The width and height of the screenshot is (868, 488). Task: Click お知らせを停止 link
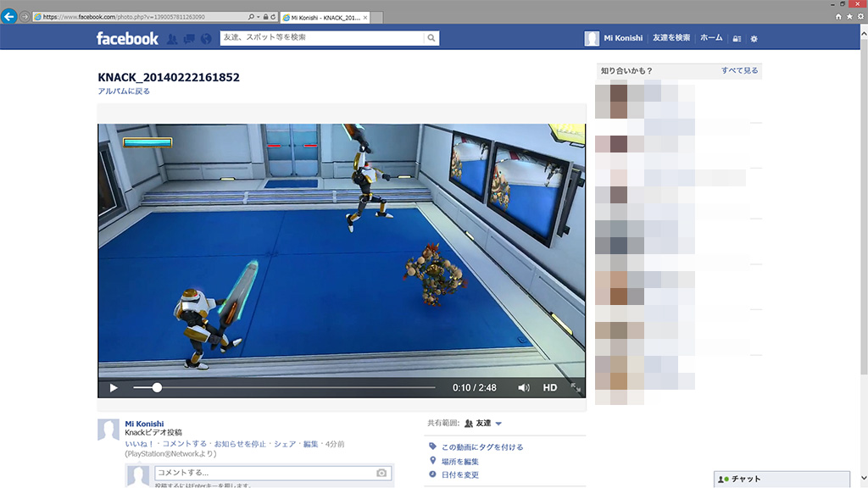(240, 444)
